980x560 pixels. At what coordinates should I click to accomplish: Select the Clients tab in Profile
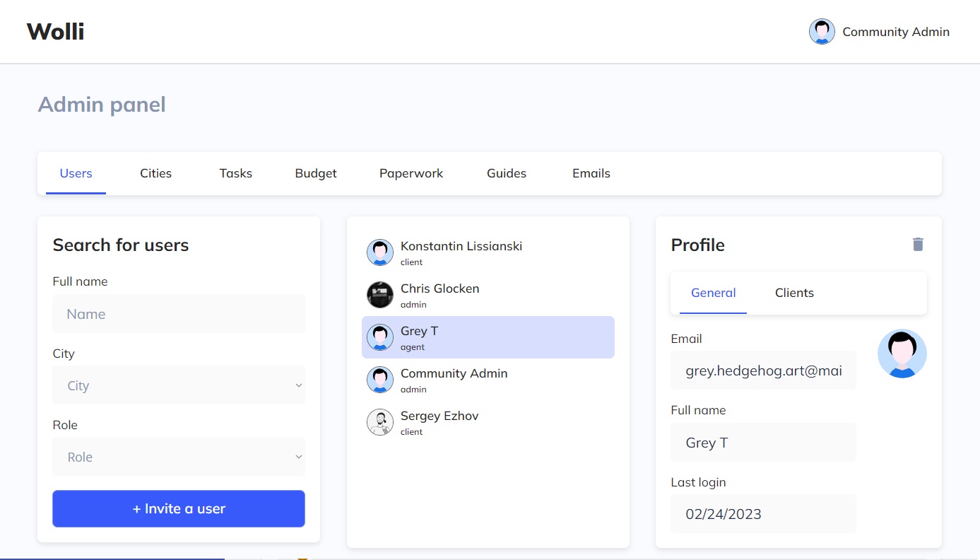click(x=794, y=293)
